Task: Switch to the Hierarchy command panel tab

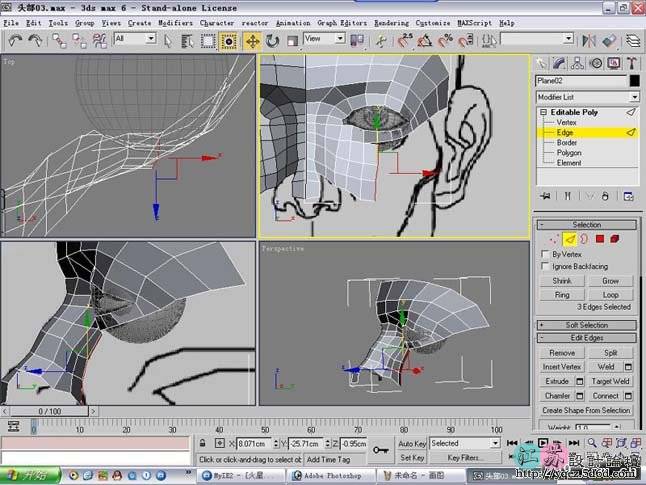Action: [x=577, y=63]
